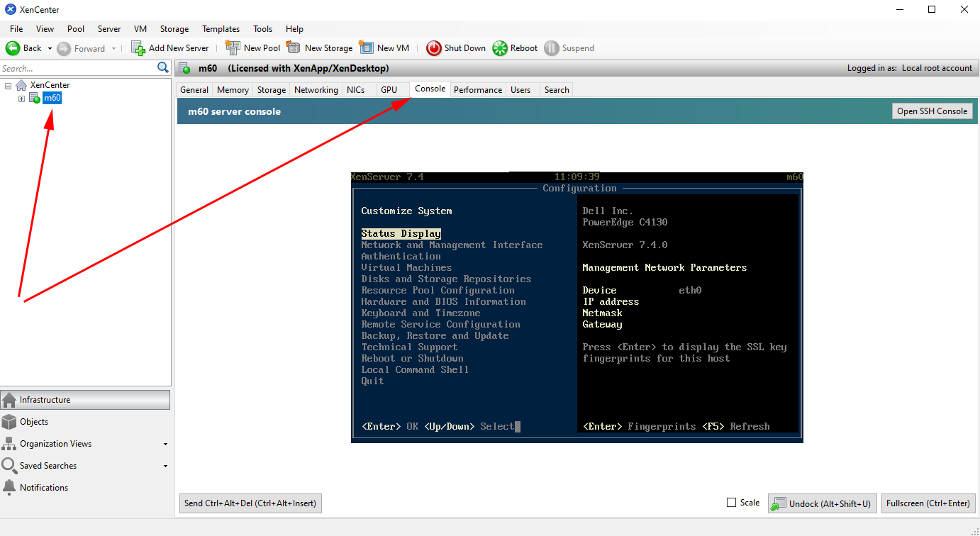Click the New Pool toolbar icon
This screenshot has height=536, width=980.
pyautogui.click(x=233, y=48)
